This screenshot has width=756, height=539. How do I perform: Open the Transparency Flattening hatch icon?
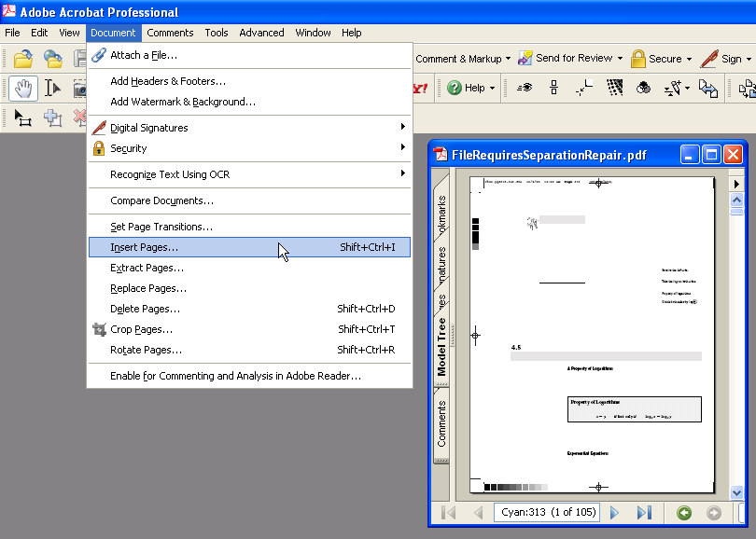pos(614,88)
